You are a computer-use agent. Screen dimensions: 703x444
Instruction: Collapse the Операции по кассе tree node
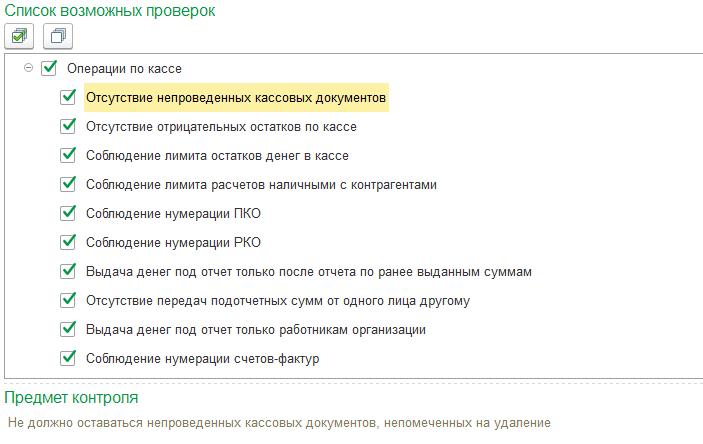tap(28, 69)
